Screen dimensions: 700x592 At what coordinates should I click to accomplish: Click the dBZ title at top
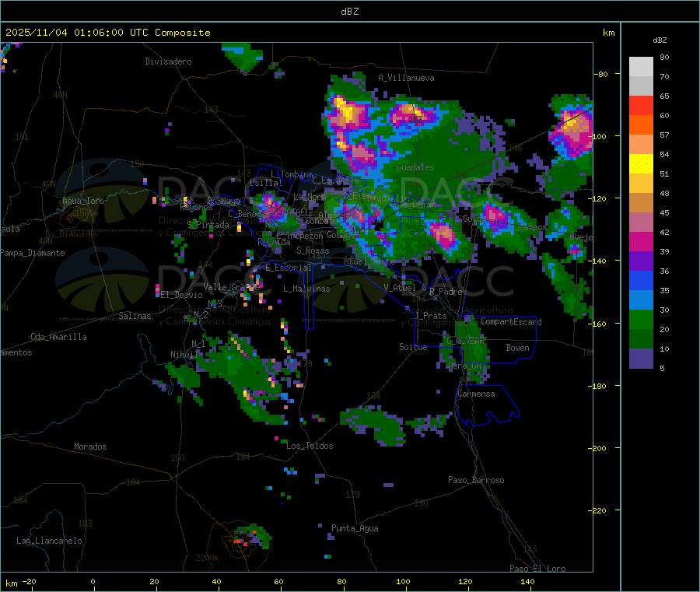point(349,12)
